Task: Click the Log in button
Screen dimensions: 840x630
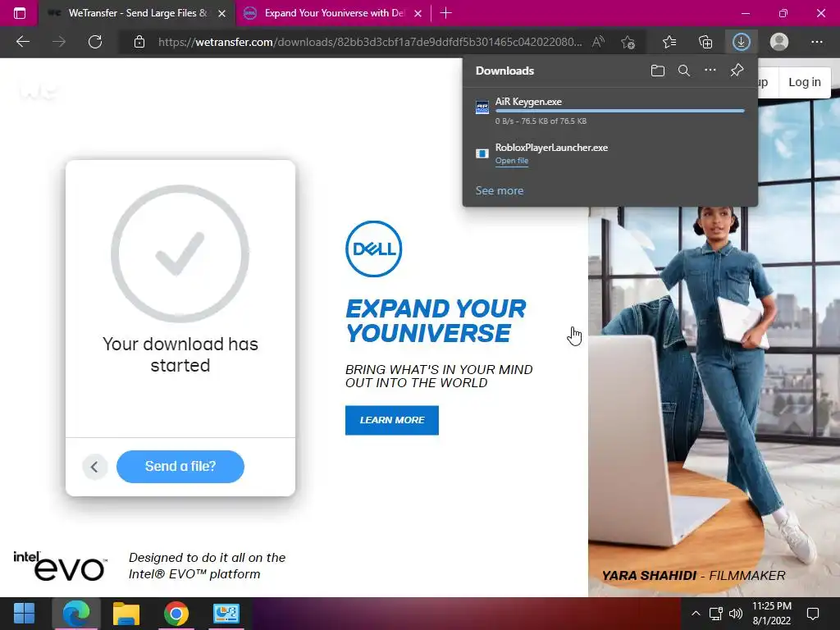Action: (x=804, y=82)
